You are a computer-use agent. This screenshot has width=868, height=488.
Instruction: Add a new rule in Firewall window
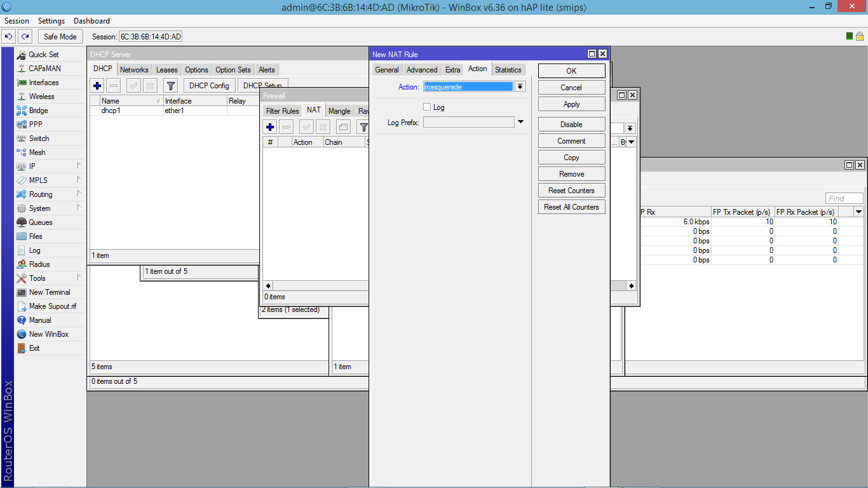point(270,127)
